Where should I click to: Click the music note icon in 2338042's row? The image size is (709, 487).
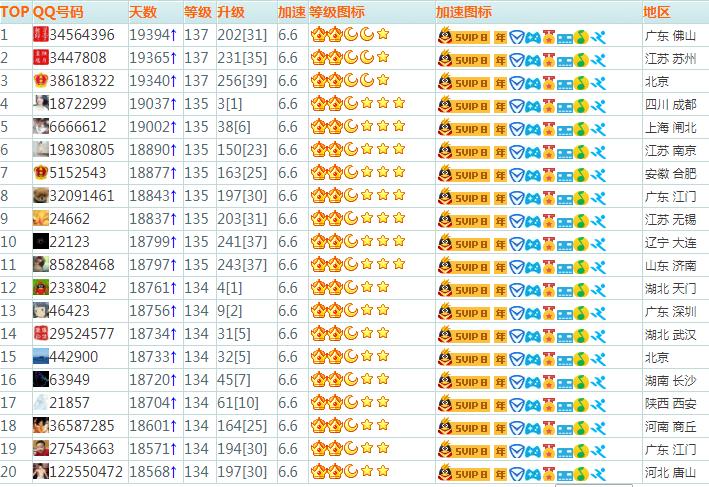click(x=581, y=290)
